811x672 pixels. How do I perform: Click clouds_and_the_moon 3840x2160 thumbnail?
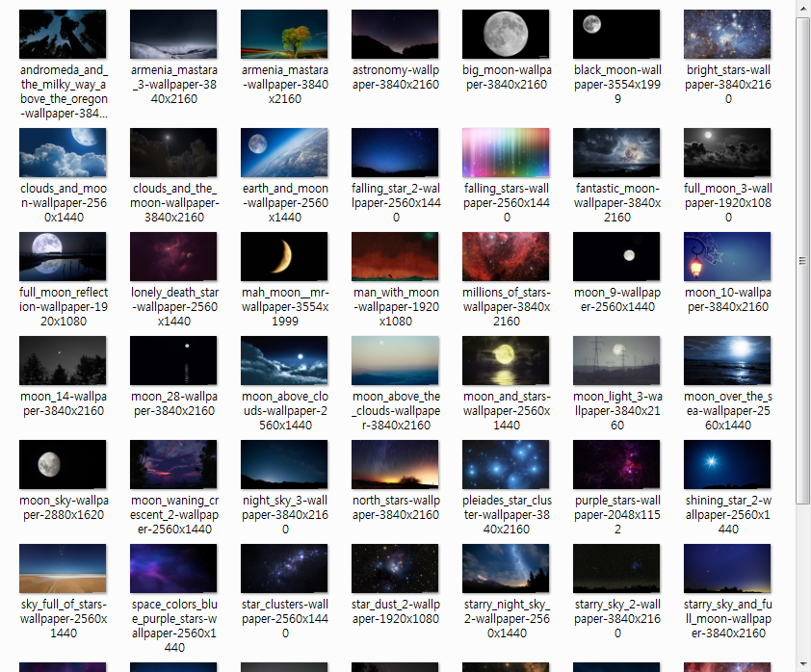tap(173, 152)
